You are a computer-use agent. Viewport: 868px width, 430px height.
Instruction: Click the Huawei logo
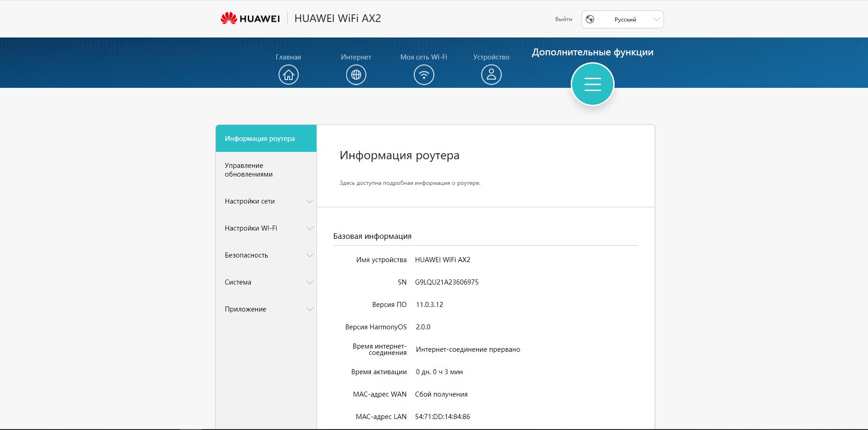point(250,18)
